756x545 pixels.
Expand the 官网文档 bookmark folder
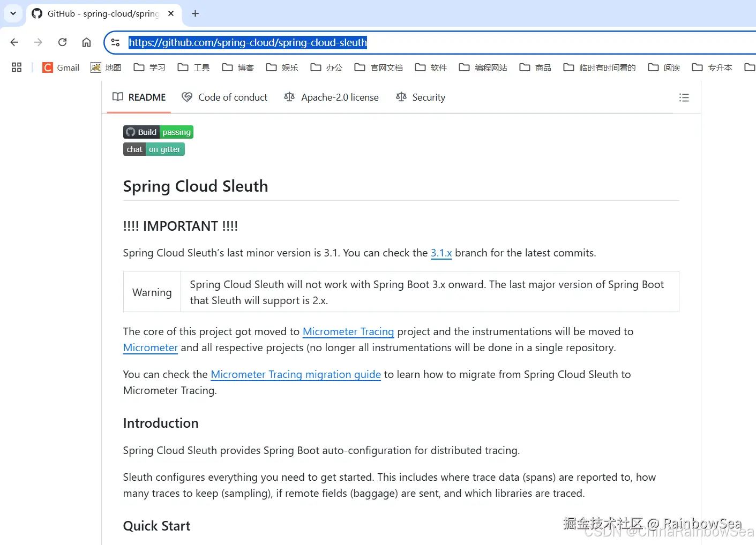coord(378,67)
